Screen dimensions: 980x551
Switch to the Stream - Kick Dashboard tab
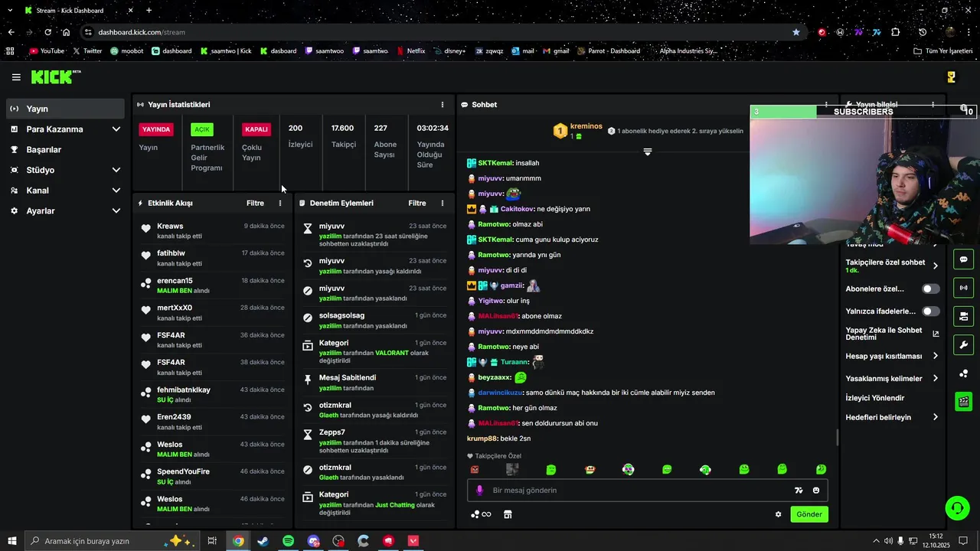[x=77, y=11]
